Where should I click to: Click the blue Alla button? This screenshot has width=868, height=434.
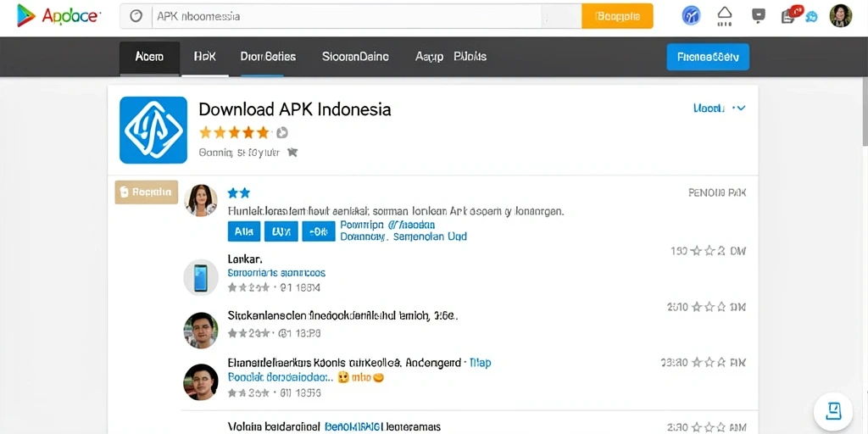[x=244, y=232]
